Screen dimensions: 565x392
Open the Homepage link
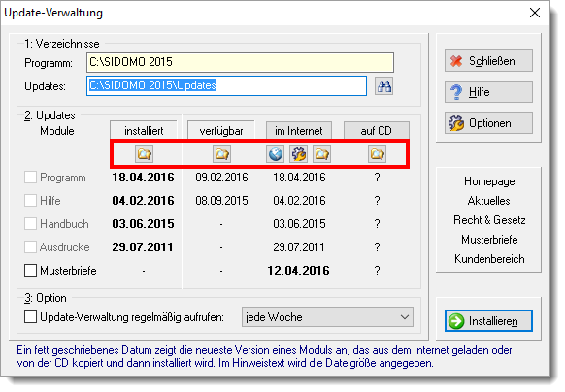pyautogui.click(x=489, y=181)
